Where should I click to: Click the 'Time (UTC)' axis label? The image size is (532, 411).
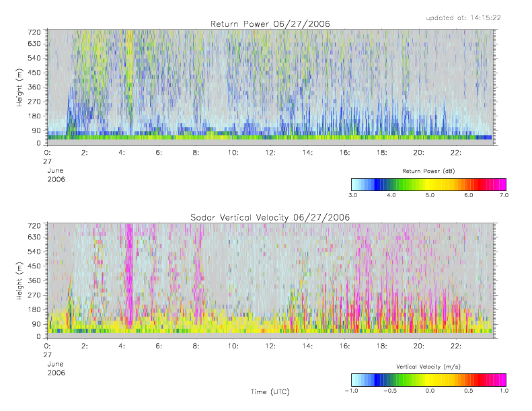(x=270, y=391)
